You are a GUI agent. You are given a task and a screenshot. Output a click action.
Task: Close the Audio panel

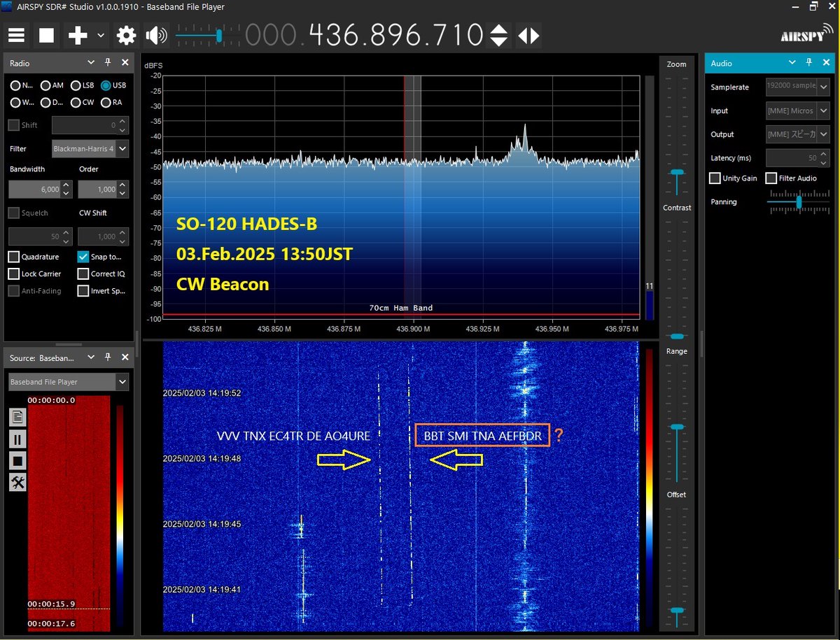[826, 62]
